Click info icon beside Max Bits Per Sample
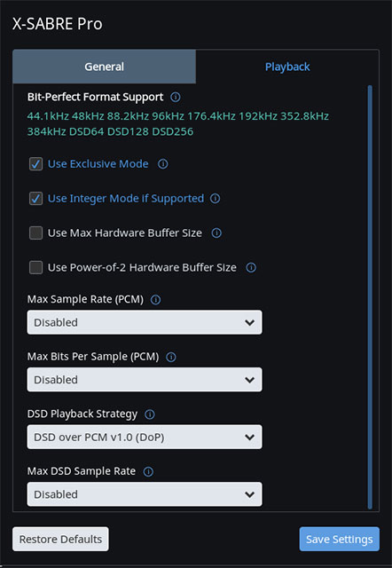392x568 pixels. 171,357
